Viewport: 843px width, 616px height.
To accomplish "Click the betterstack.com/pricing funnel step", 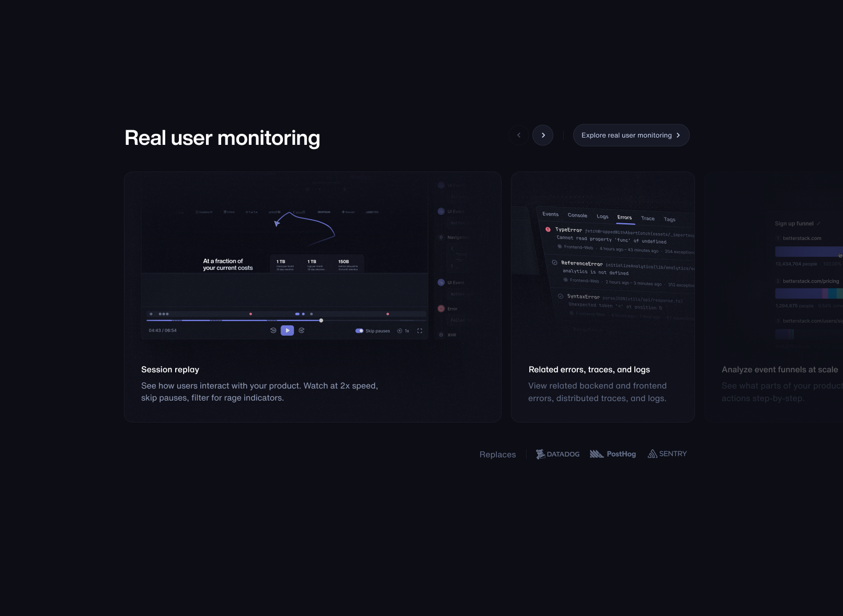I will pos(811,281).
